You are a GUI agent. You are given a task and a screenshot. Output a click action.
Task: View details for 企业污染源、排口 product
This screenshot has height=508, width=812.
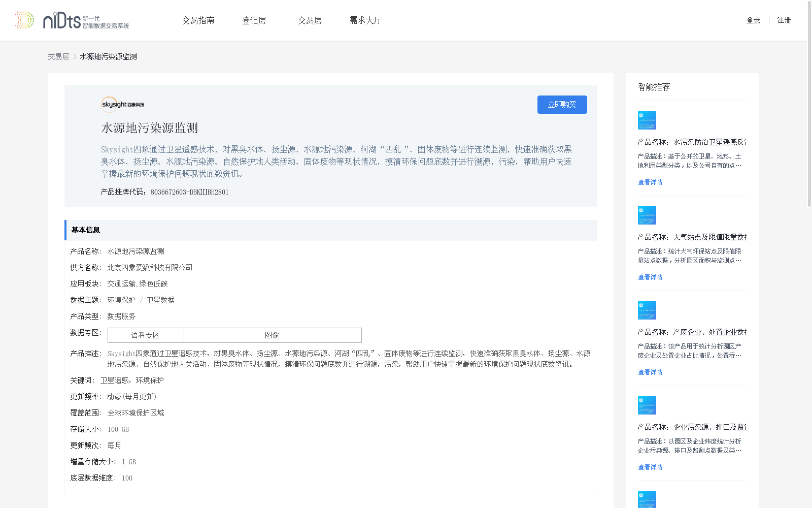[x=650, y=467]
